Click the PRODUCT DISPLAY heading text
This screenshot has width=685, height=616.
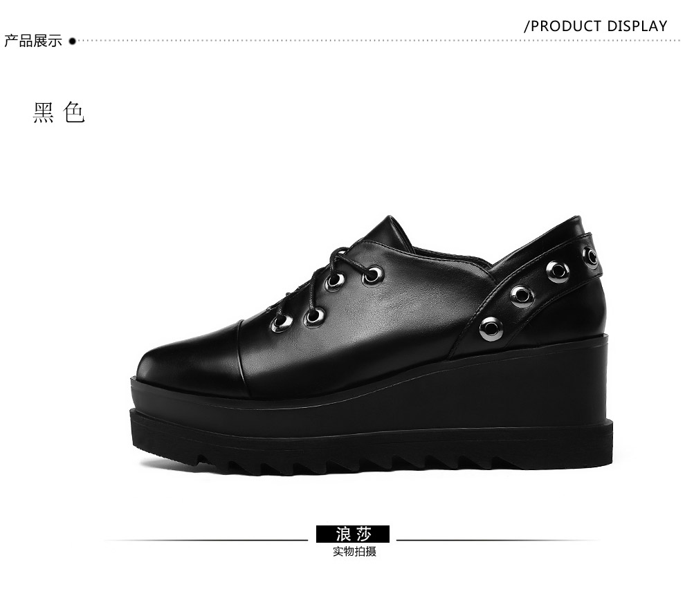tap(596, 26)
